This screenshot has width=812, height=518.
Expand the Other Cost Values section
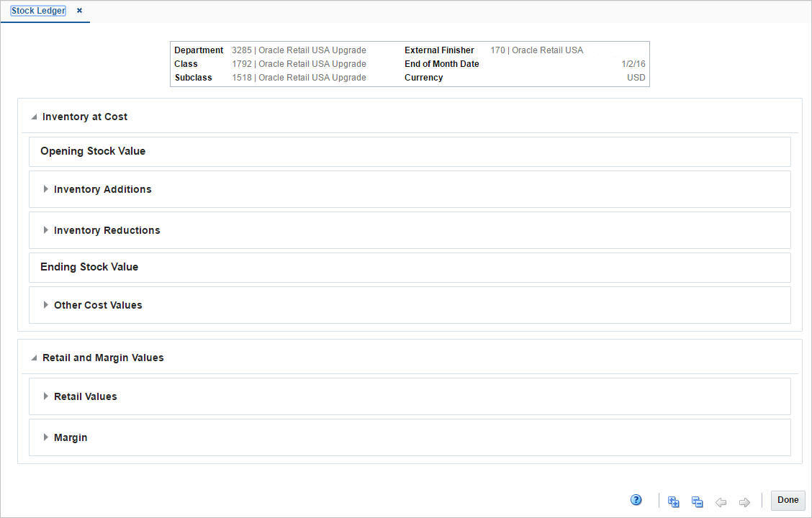click(46, 304)
